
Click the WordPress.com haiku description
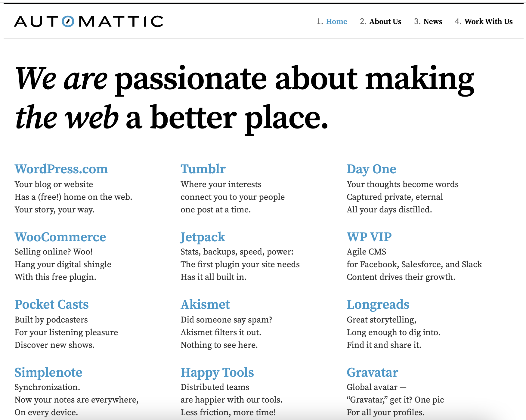pos(73,197)
